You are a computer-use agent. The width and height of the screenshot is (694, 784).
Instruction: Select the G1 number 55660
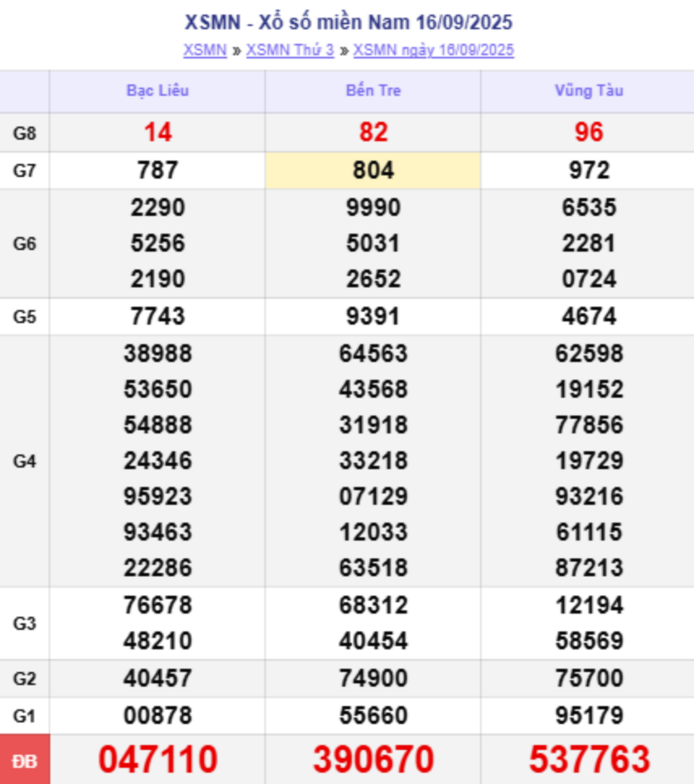click(x=373, y=716)
